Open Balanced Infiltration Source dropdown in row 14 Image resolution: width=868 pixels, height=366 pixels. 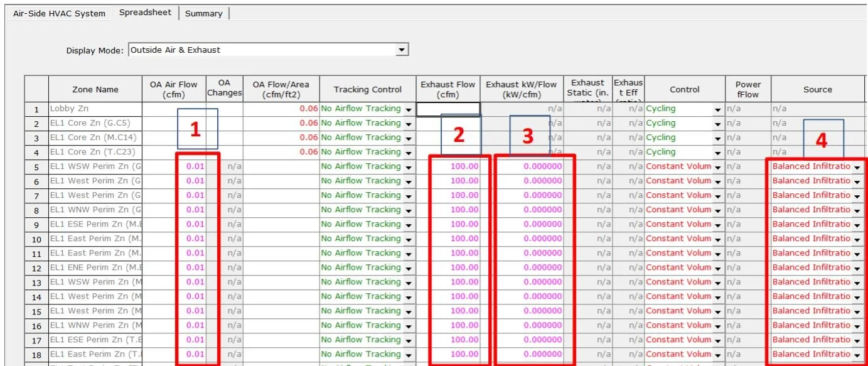tap(857, 297)
